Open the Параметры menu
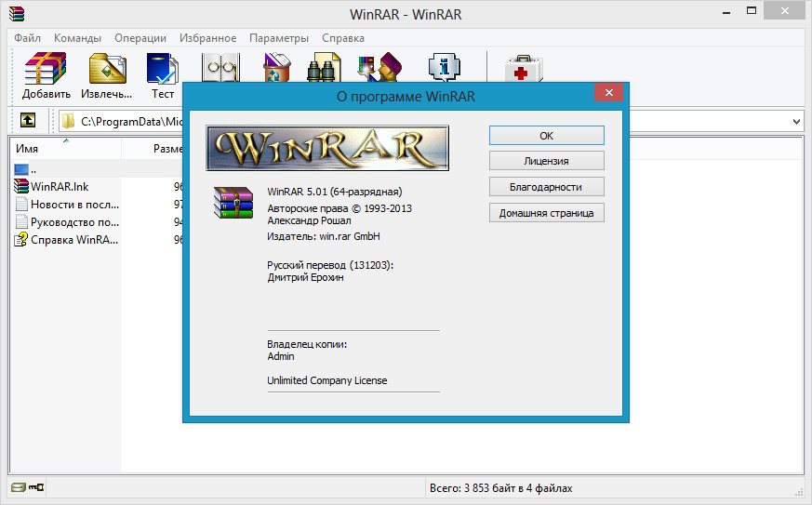812x505 pixels. coord(279,38)
